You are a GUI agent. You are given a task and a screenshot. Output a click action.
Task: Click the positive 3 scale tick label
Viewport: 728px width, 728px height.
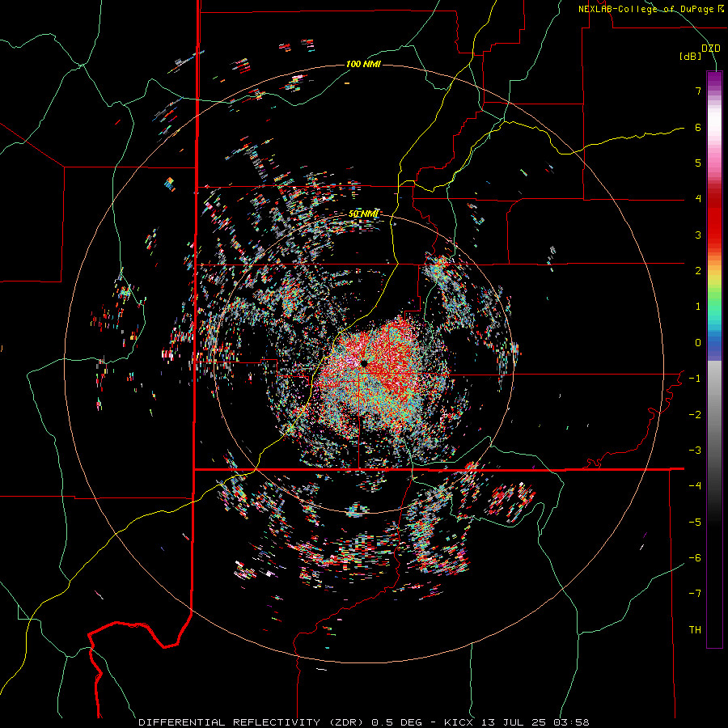[x=698, y=235]
